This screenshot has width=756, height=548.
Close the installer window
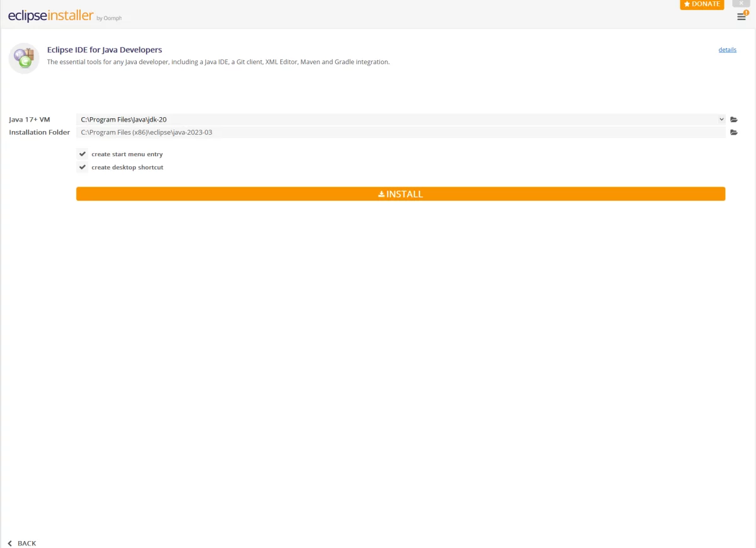click(x=741, y=3)
